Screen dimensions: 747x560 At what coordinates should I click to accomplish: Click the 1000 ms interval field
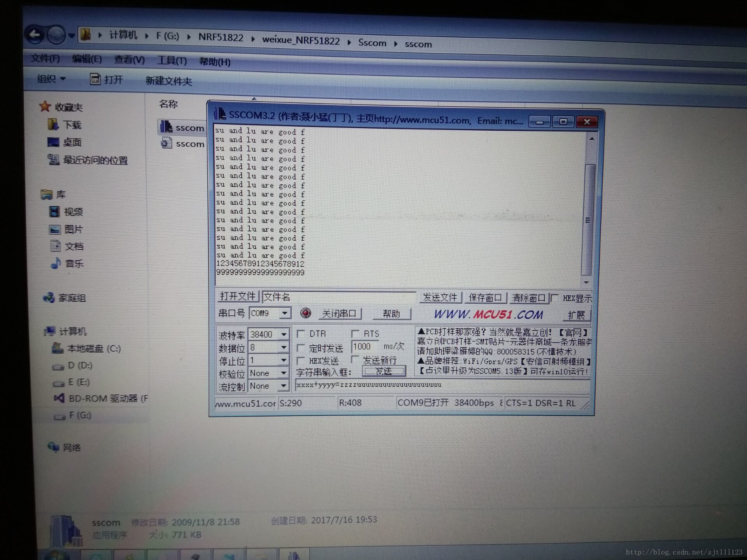point(365,346)
